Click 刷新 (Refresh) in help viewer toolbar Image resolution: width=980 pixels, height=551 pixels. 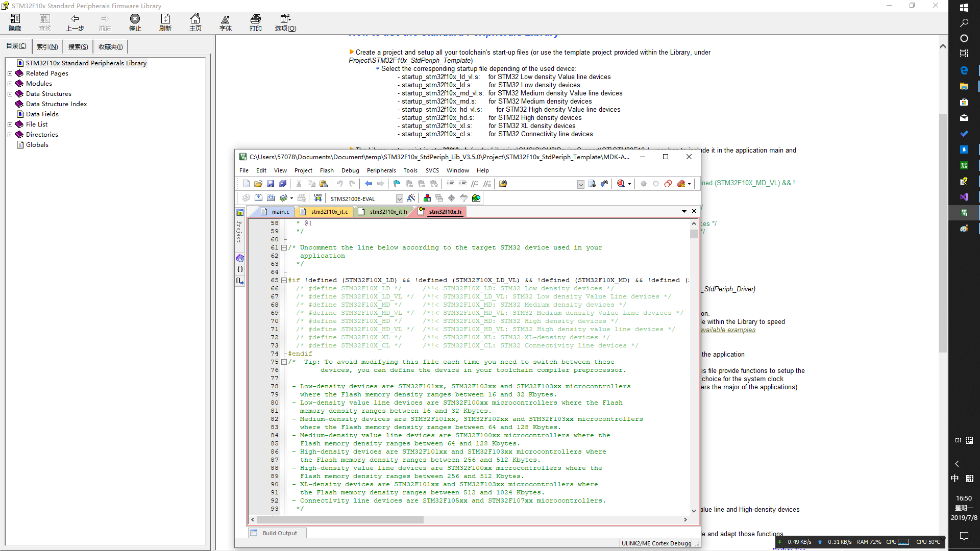pos(165,23)
